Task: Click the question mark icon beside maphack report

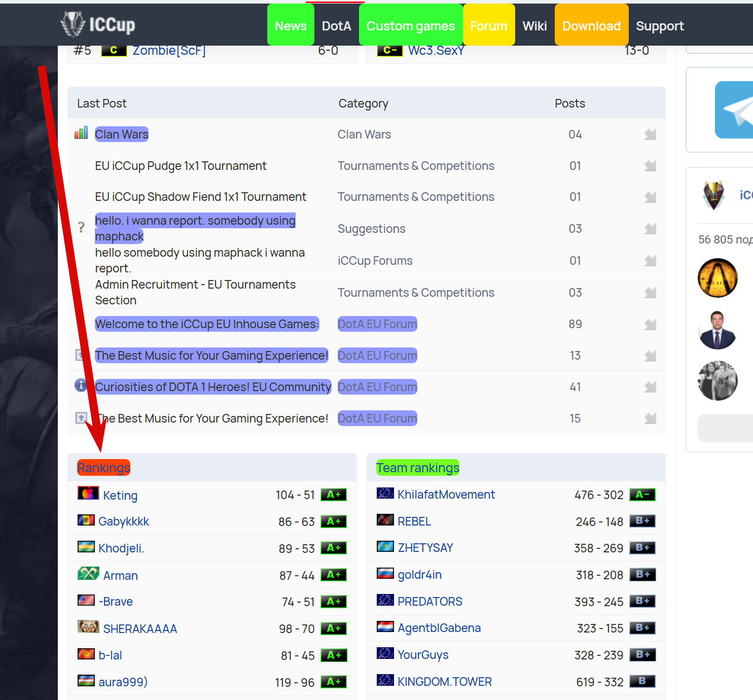Action: click(81, 227)
